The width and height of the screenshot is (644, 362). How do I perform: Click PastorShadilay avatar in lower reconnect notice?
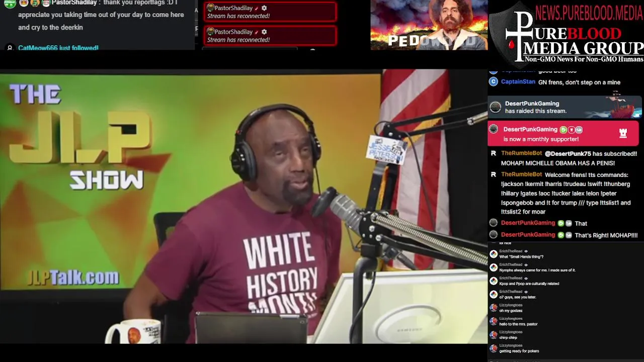coord(210,32)
